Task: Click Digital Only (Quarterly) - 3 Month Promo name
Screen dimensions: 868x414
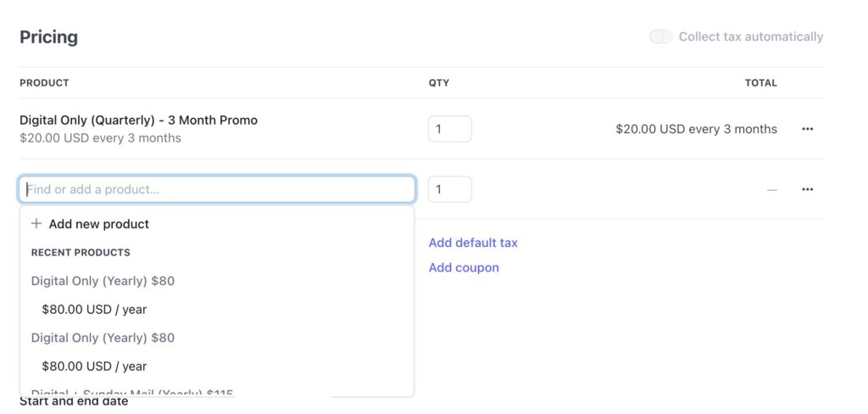Action: [138, 120]
